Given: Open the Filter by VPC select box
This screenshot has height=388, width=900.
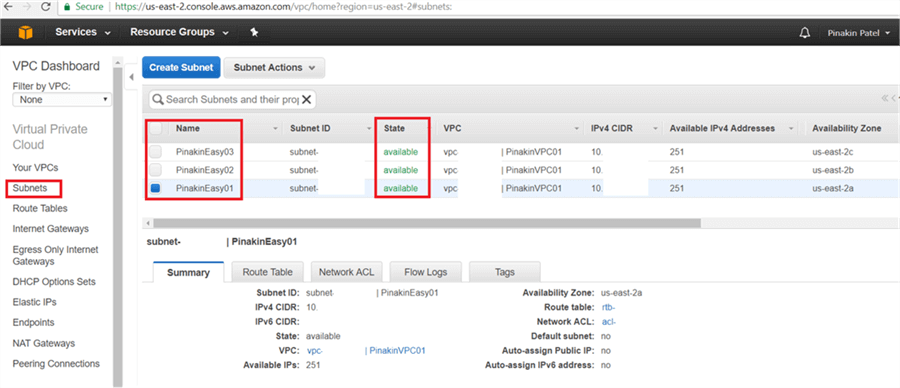Looking at the screenshot, I should (62, 99).
